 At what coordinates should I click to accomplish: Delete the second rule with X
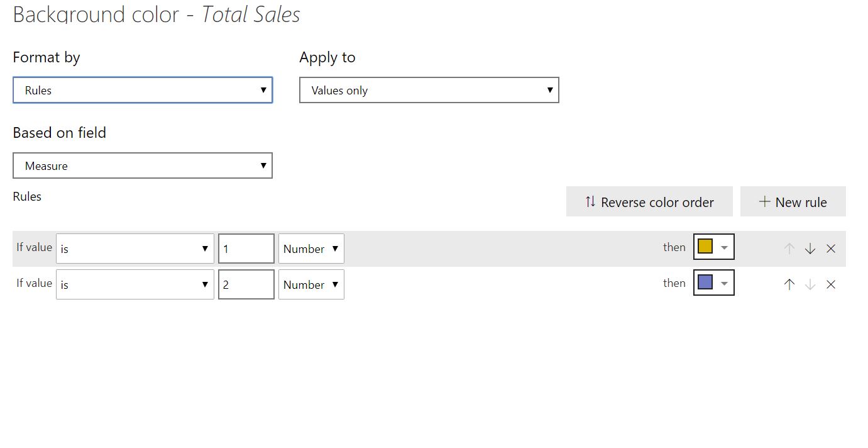[x=831, y=284]
